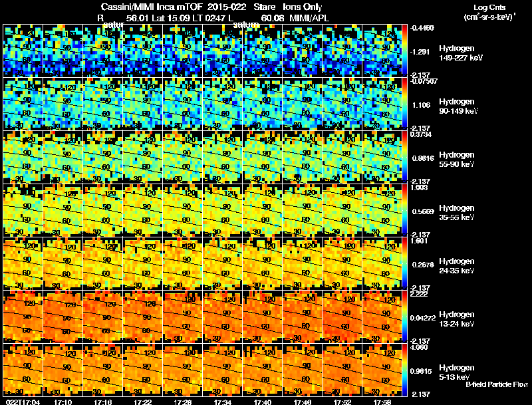Select the "Hydrogen 35-55 keV" row label

point(457,213)
